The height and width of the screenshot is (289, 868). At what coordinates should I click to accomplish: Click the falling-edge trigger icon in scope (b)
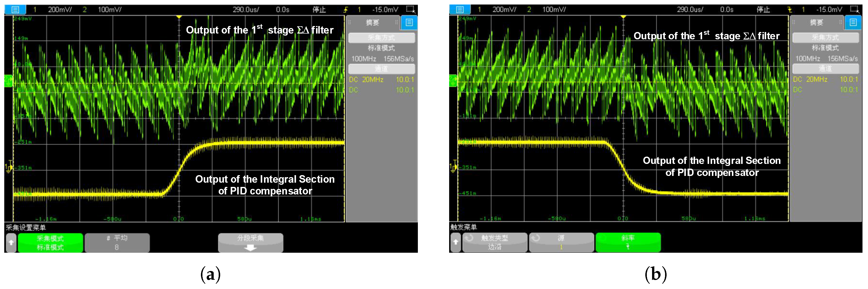(790, 10)
